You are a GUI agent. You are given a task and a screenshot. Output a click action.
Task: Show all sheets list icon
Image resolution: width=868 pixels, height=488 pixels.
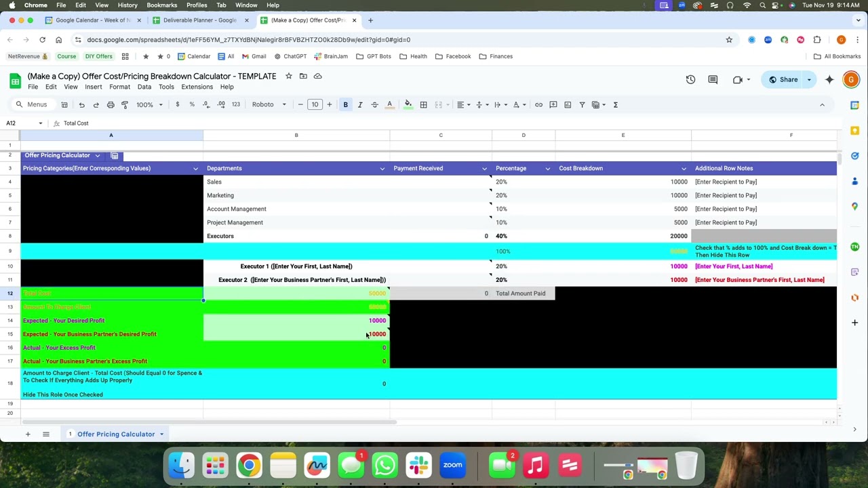(46, 434)
